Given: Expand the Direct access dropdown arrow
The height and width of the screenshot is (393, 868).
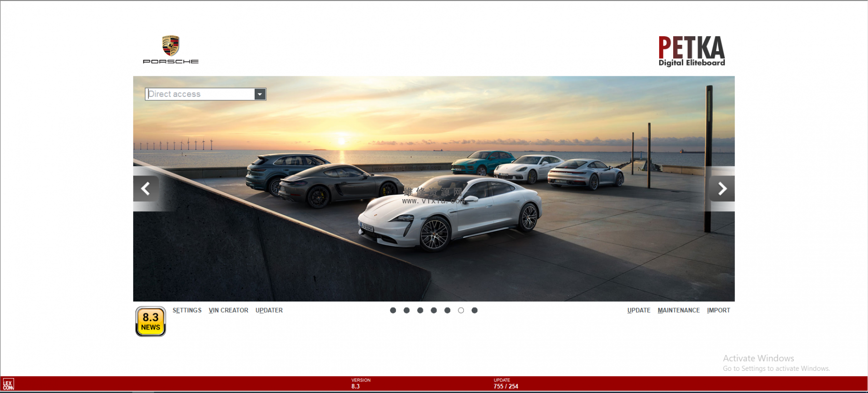Looking at the screenshot, I should (260, 94).
